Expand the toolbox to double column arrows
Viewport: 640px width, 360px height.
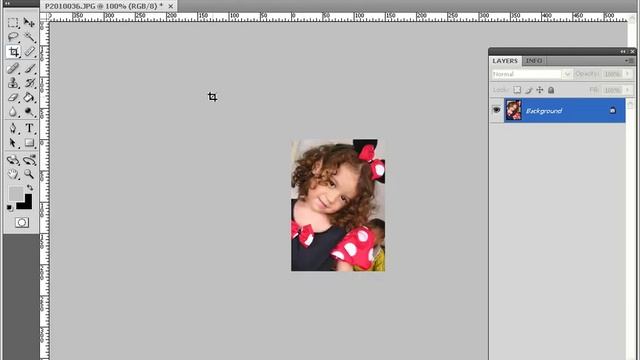point(7,3)
